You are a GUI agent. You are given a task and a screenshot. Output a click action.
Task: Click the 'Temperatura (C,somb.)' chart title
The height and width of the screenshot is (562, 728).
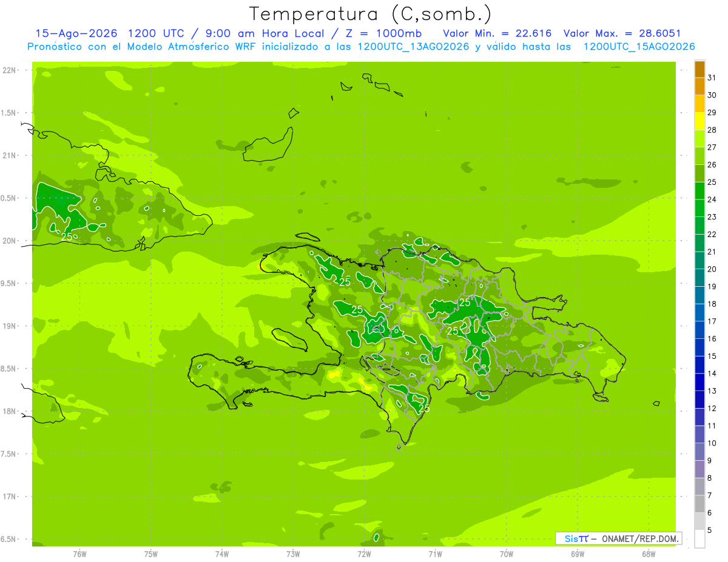370,13
